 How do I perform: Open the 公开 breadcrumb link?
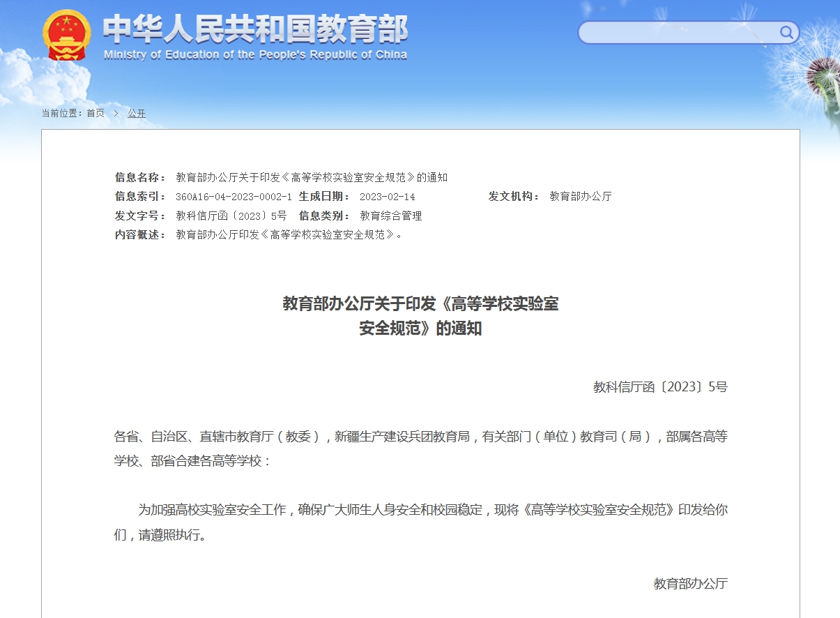(137, 113)
